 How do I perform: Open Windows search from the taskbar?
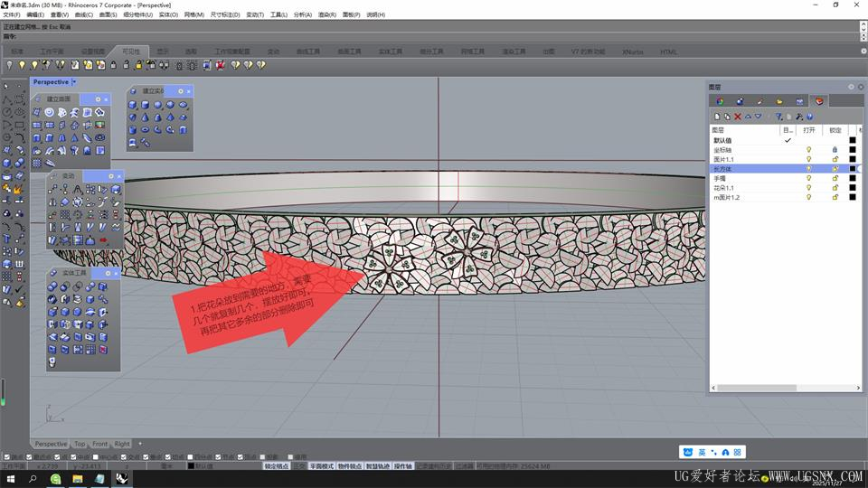[33, 479]
